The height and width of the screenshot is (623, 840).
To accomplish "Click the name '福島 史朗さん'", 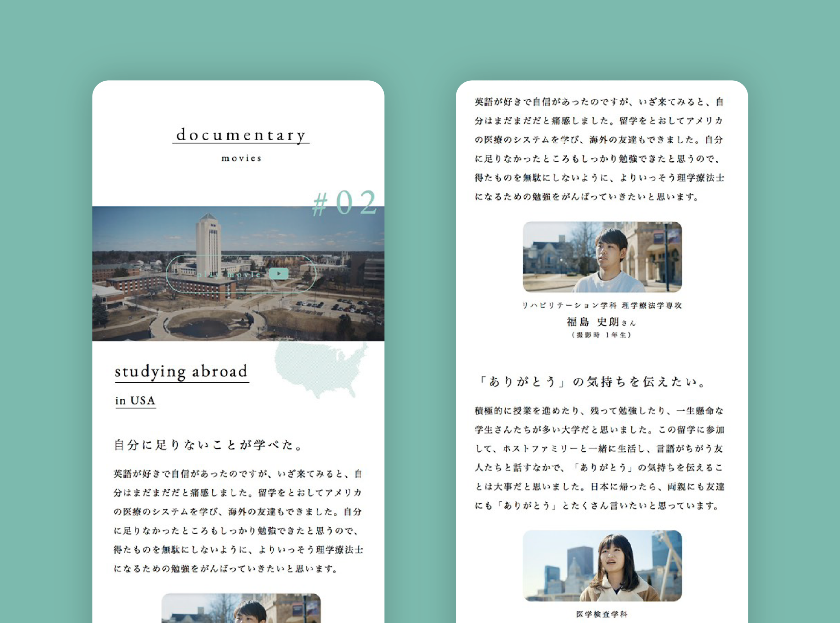I will 601,322.
